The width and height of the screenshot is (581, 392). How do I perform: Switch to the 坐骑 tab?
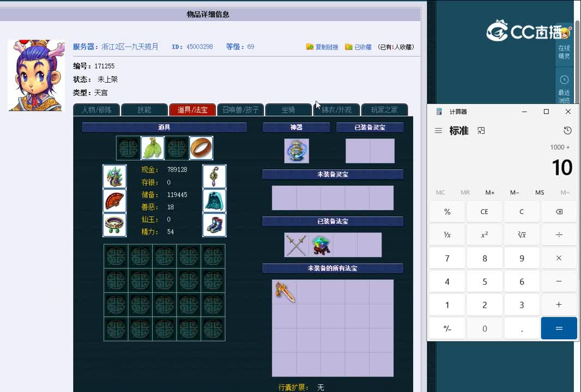[x=288, y=110]
